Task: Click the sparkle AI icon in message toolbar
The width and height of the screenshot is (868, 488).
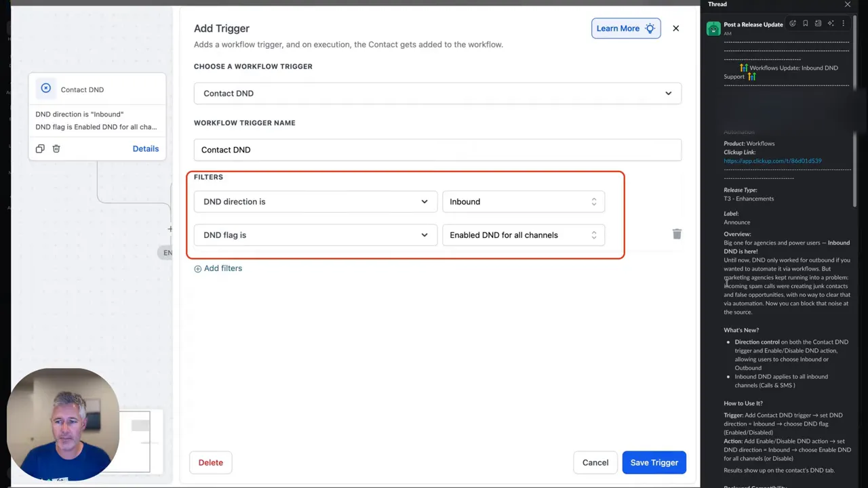Action: [x=831, y=24]
